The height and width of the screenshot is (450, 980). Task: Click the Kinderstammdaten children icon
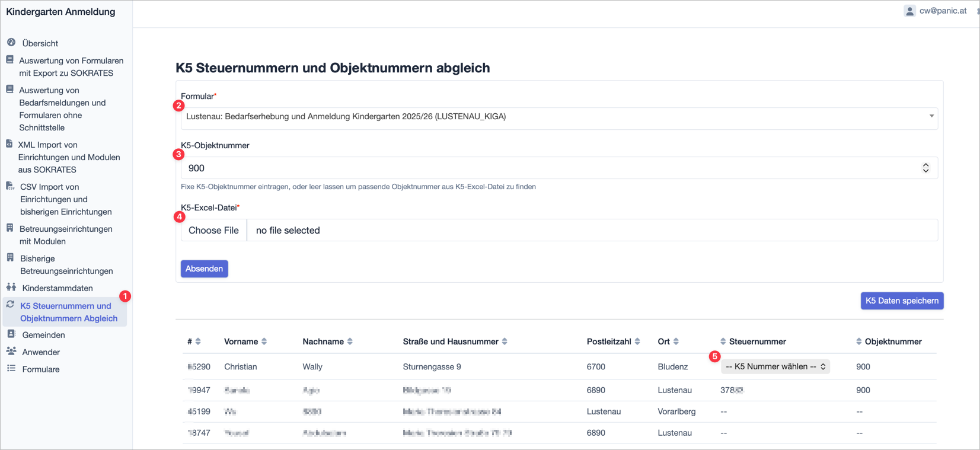click(x=11, y=288)
